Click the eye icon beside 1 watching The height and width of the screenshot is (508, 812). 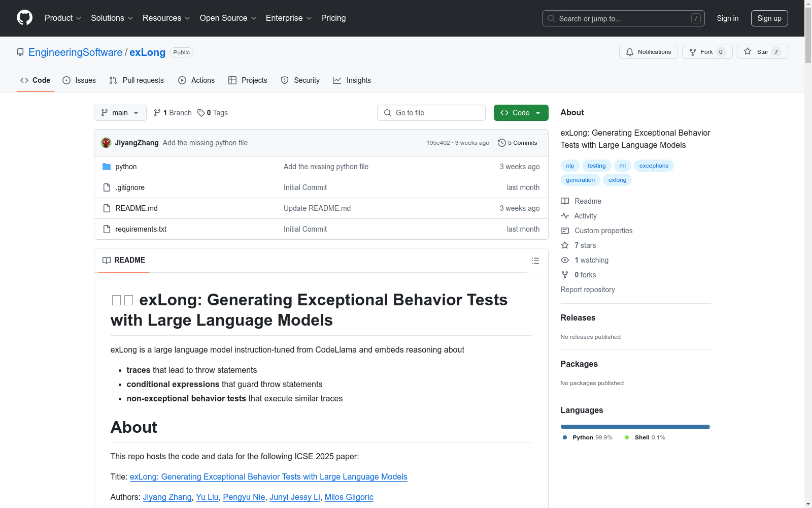pyautogui.click(x=565, y=260)
